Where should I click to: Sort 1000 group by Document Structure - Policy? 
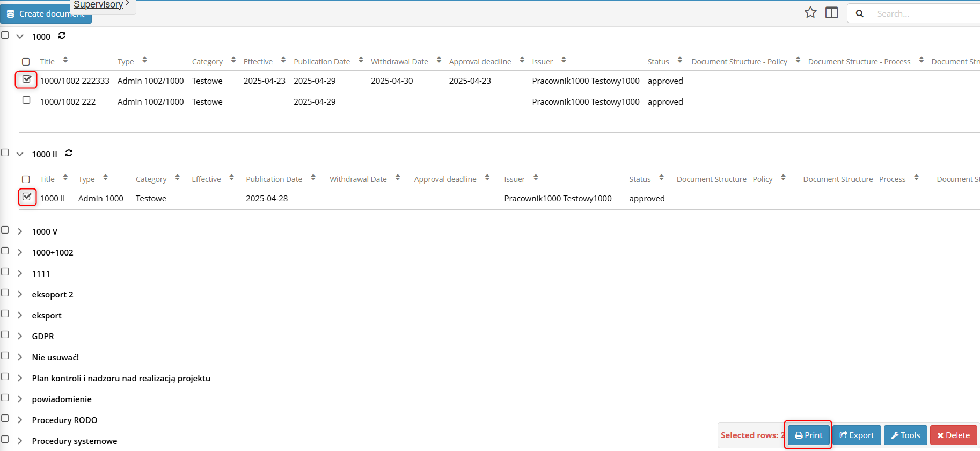[798, 60]
